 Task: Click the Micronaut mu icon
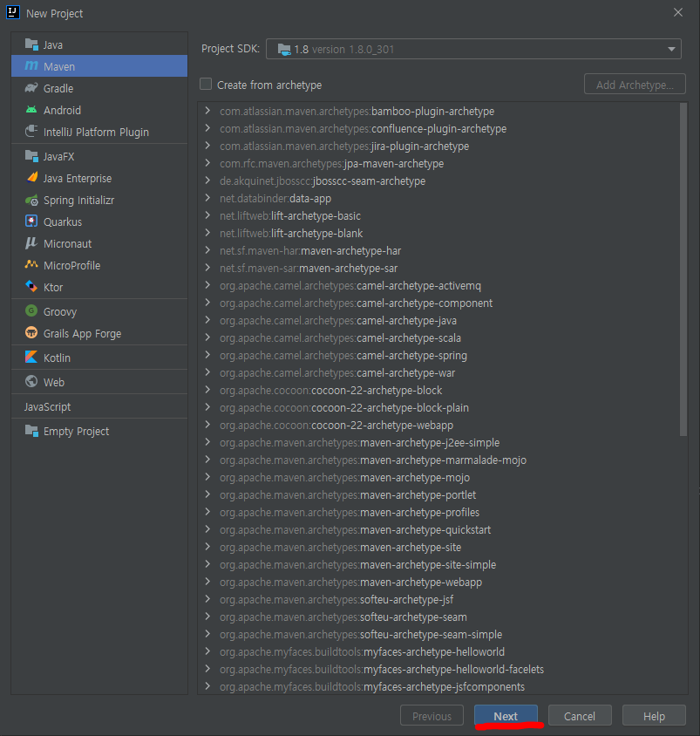tap(31, 243)
